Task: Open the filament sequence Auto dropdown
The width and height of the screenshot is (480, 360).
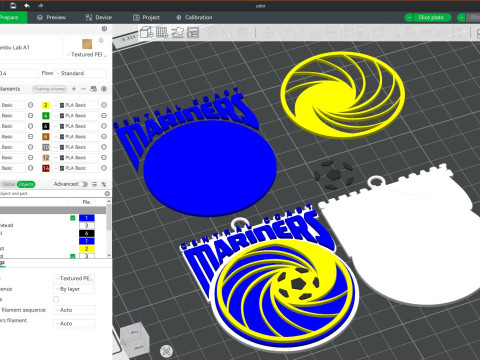Action: pos(74,310)
